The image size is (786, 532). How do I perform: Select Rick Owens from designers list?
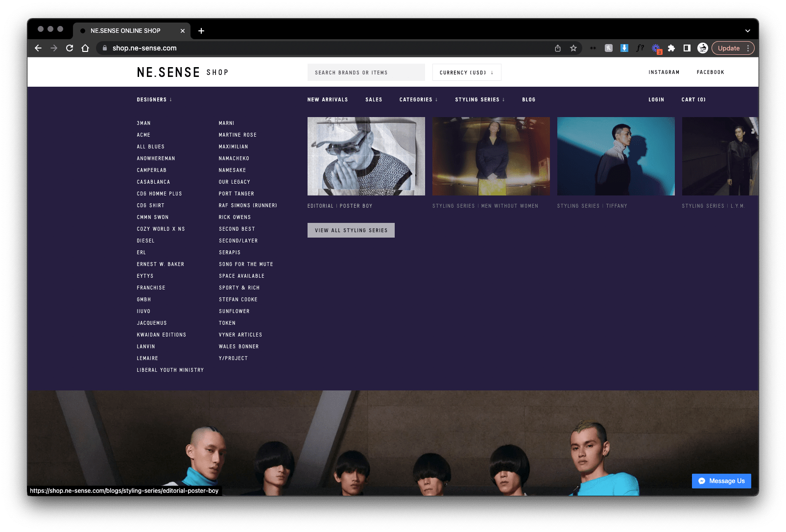(235, 218)
